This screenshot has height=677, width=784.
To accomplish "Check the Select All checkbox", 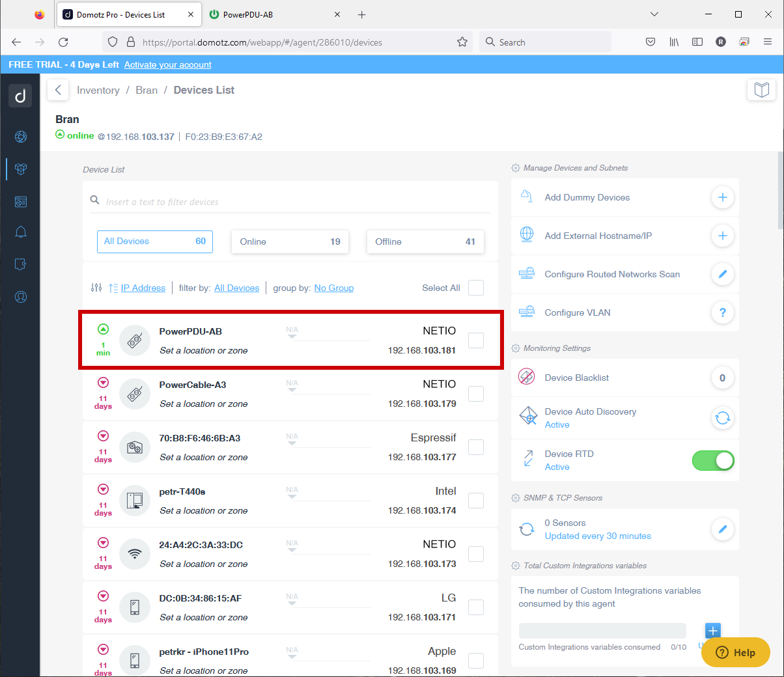I will pyautogui.click(x=476, y=288).
